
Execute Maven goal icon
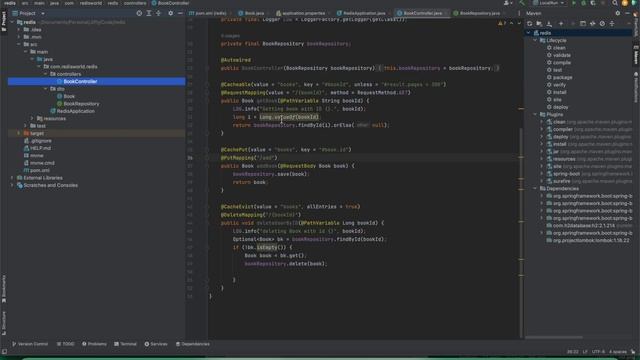[x=582, y=24]
